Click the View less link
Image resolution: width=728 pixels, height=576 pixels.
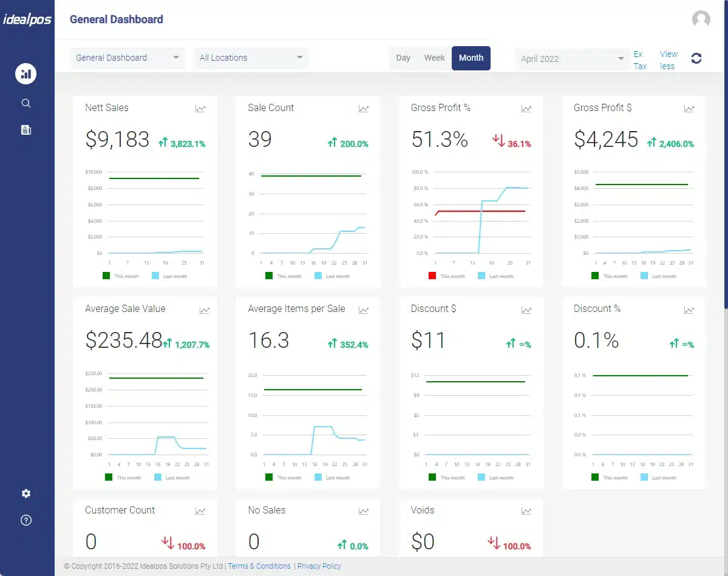(668, 60)
